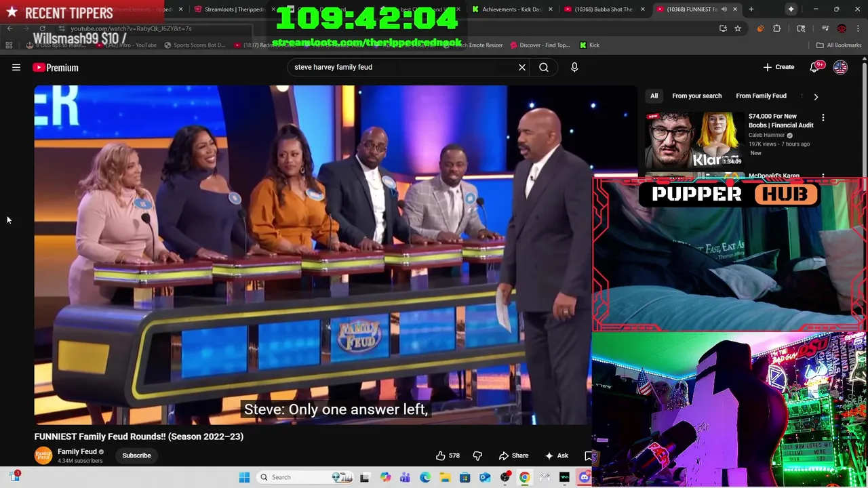Open Chrome media controls icon
Image resolution: width=868 pixels, height=488 pixels.
826,28
